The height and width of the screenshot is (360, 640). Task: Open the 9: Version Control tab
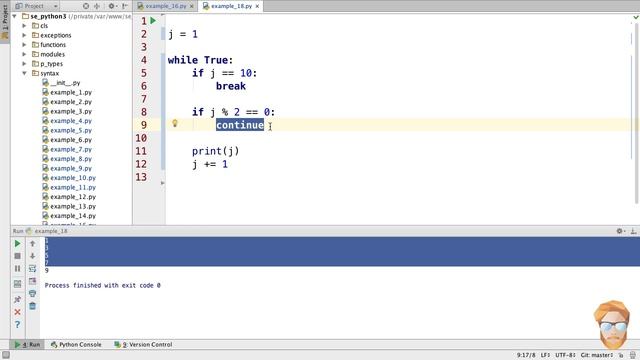[x=143, y=344]
